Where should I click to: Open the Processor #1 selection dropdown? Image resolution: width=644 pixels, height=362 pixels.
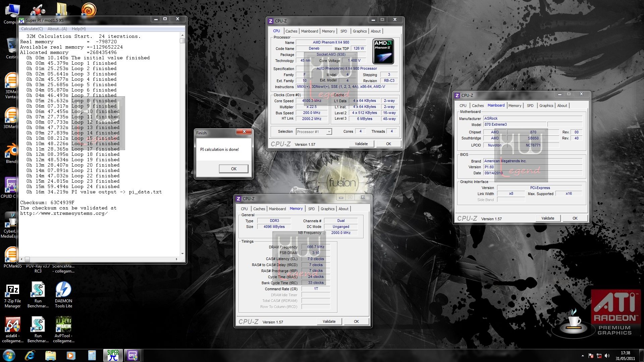(x=314, y=132)
